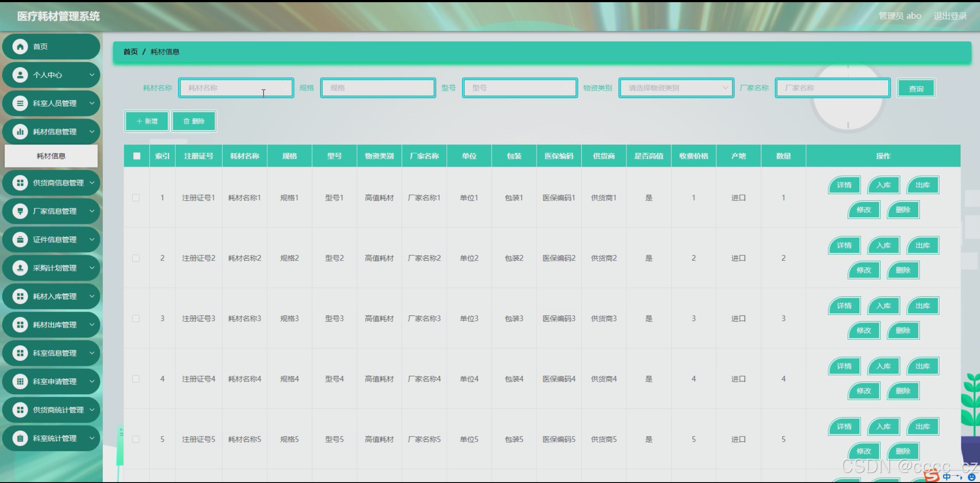980x483 pixels.
Task: Click the 厂家名称 input field
Action: pyautogui.click(x=832, y=88)
